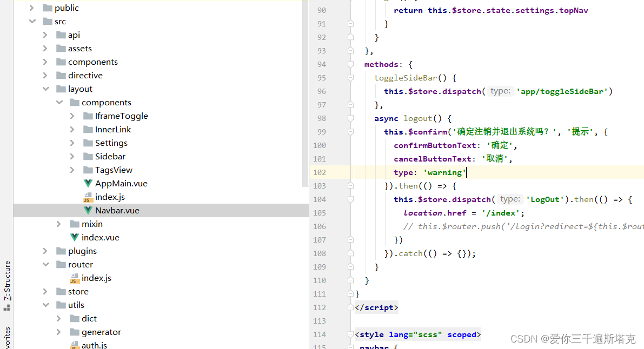This screenshot has width=644, height=349.
Task: Fold the methods block at line 94
Action: (350, 64)
